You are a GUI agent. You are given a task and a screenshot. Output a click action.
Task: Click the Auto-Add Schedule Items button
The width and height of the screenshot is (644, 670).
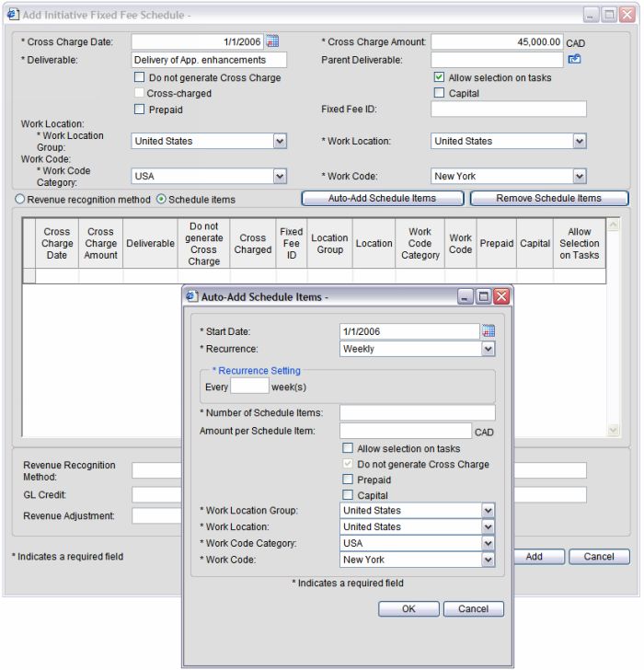[x=382, y=199]
